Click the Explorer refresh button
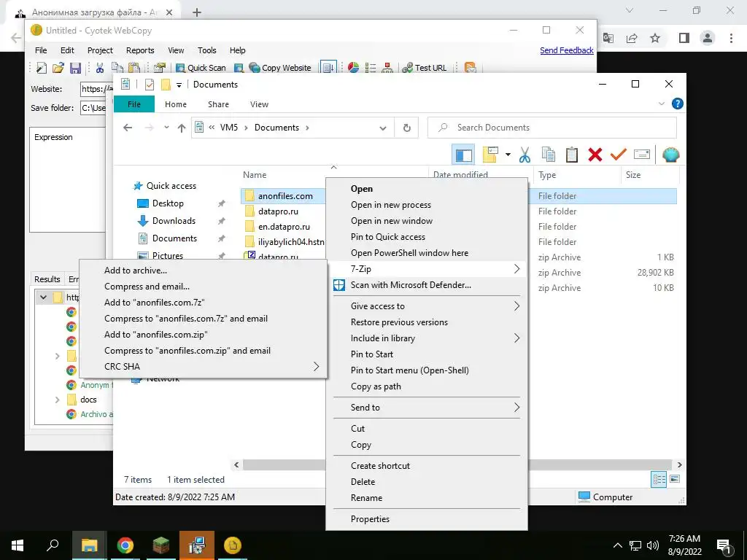The image size is (747, 560). (x=406, y=128)
